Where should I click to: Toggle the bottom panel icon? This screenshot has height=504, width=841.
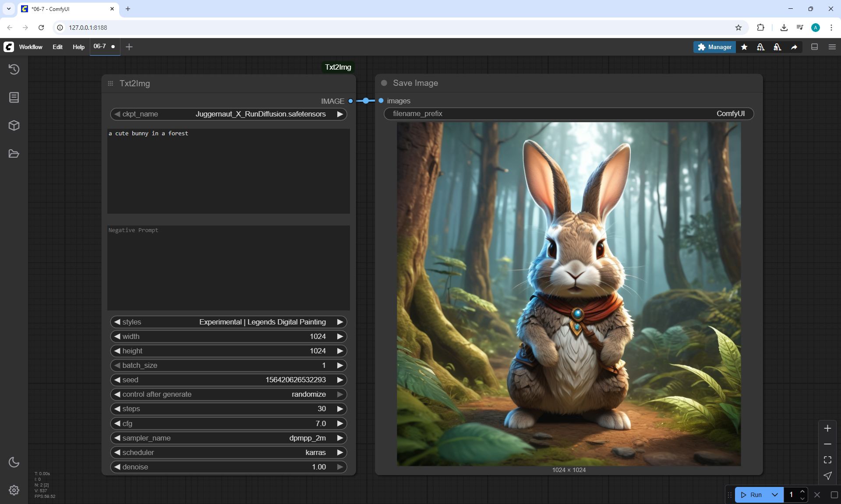[814, 47]
